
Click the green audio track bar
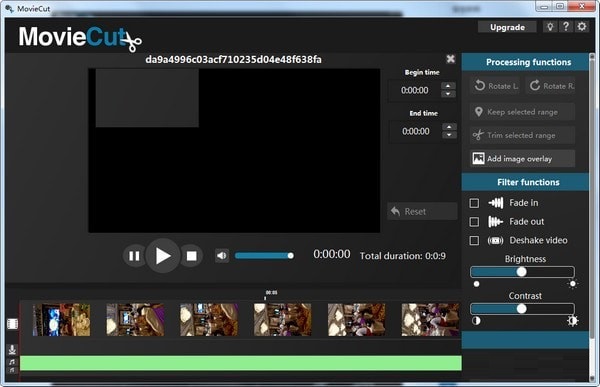coord(241,363)
